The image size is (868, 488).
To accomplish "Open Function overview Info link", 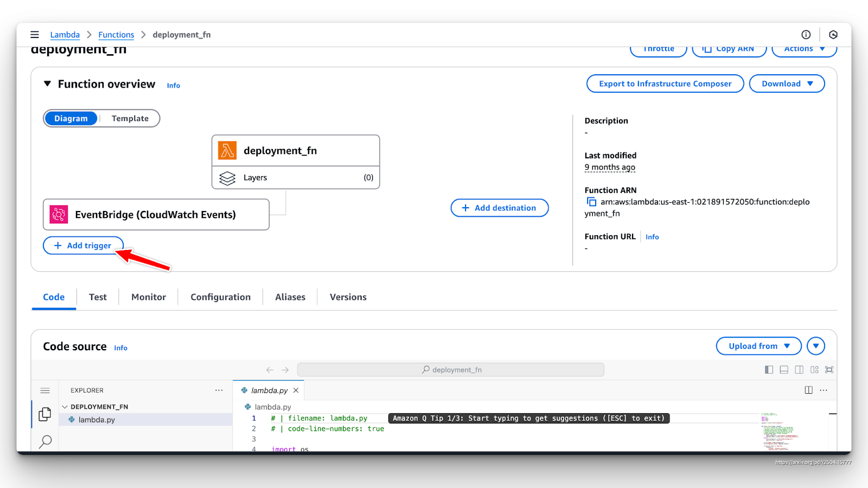I will point(174,86).
